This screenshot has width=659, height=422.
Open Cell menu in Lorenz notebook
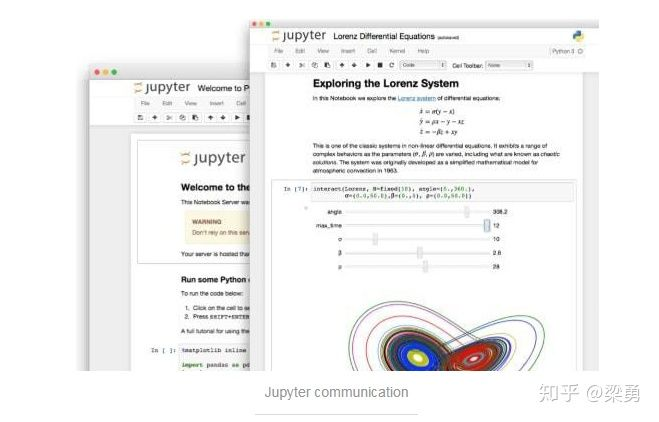(x=372, y=51)
